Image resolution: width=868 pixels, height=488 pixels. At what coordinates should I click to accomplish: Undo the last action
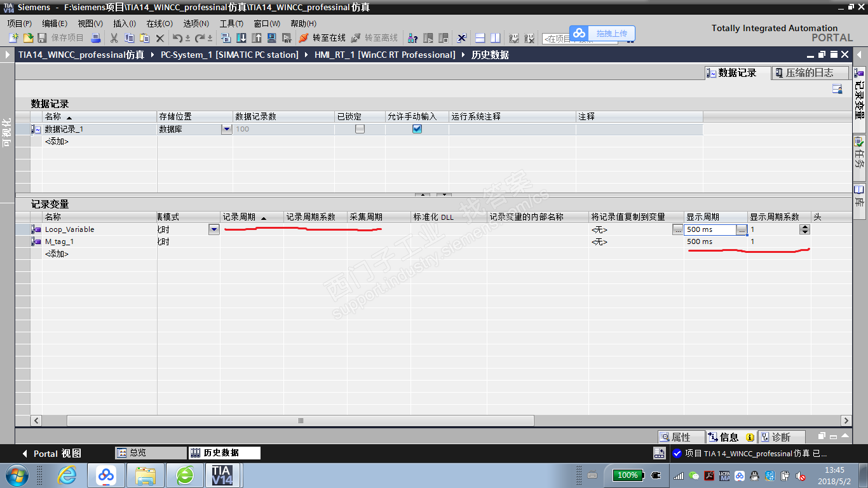click(179, 38)
